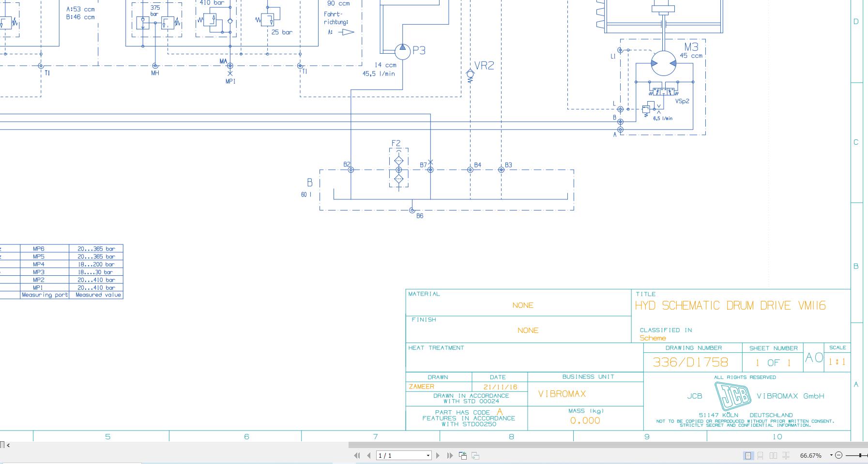Enable single page view layout
This screenshot has height=464, width=868.
[748, 455]
